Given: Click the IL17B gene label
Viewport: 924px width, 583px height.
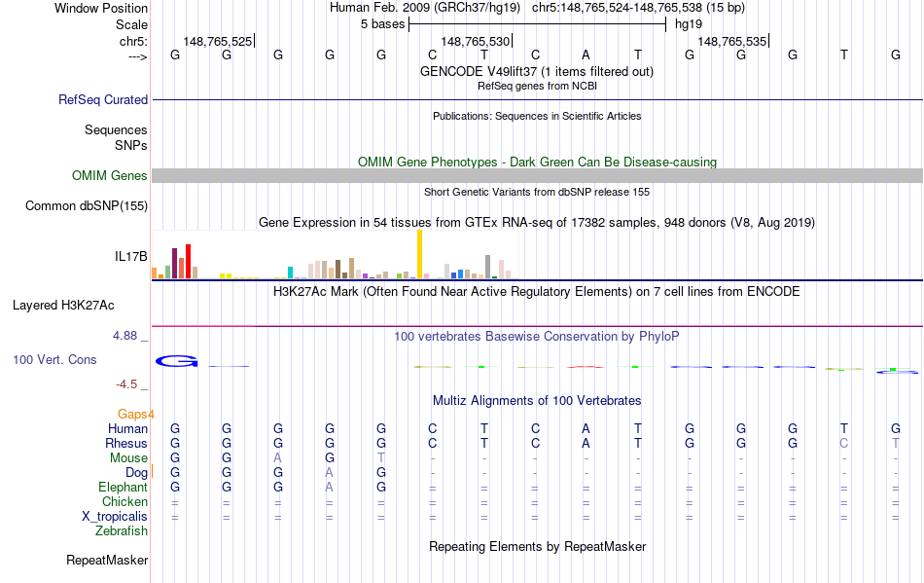Looking at the screenshot, I should (131, 256).
